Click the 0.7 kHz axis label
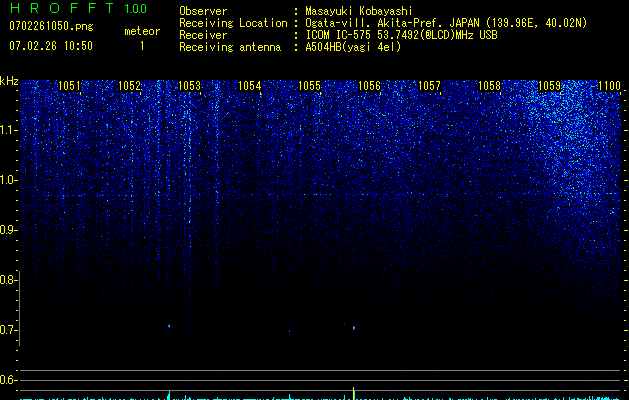This screenshot has height=400, width=629. point(8,330)
